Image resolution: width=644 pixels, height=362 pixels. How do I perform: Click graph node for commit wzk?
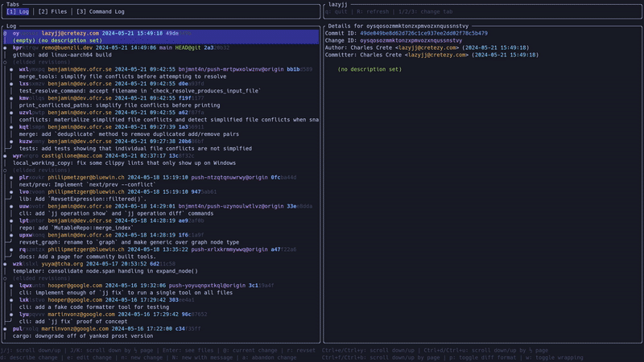click(x=6, y=263)
